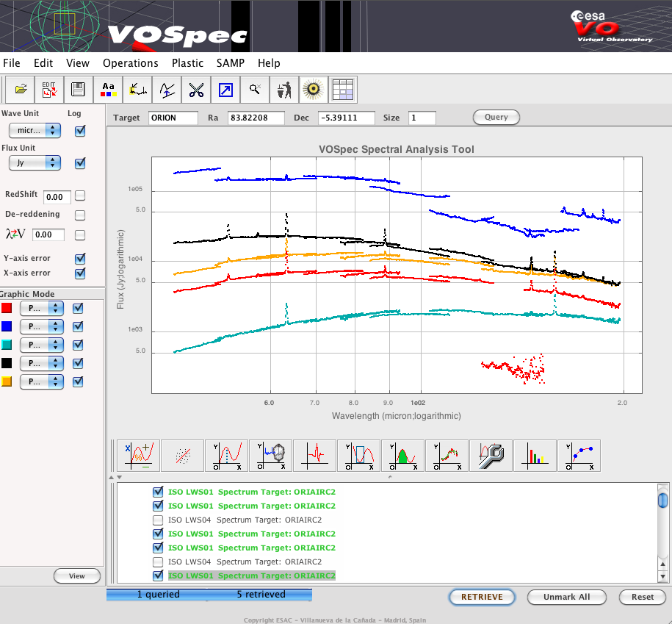Enable the De-reddening checkbox
Viewport: 672px width, 624px height.
tap(80, 215)
